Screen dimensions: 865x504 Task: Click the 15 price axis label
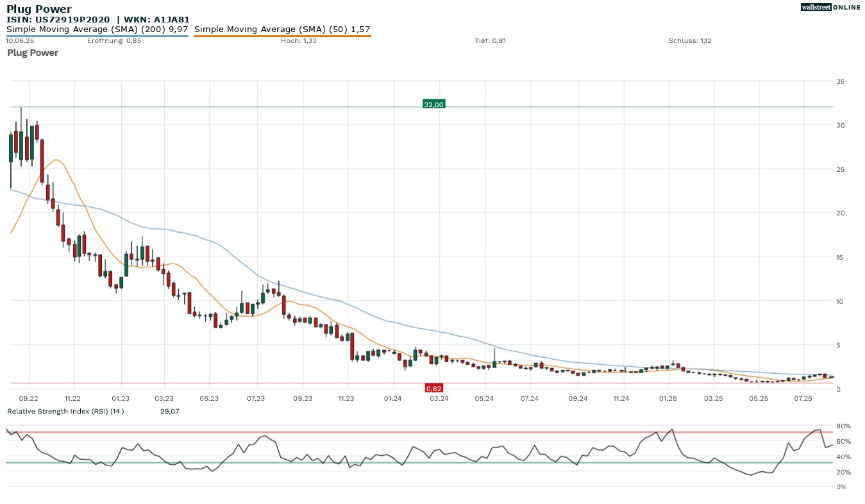tap(840, 257)
